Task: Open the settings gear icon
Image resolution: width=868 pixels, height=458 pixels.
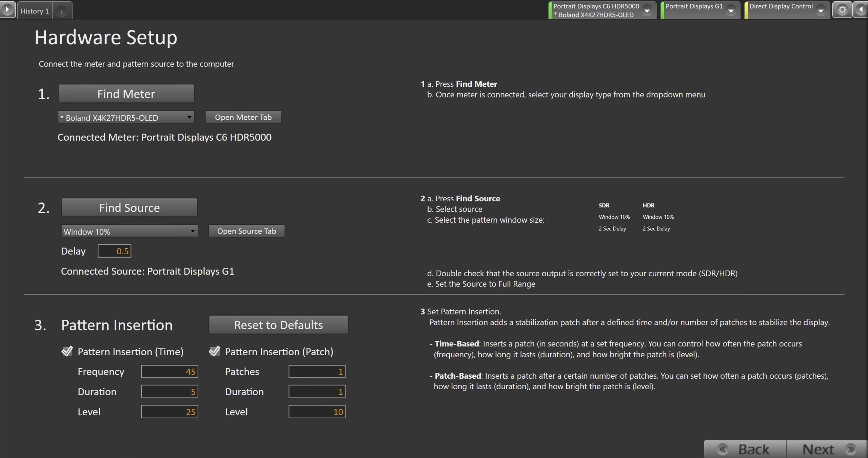Action: pos(842,10)
